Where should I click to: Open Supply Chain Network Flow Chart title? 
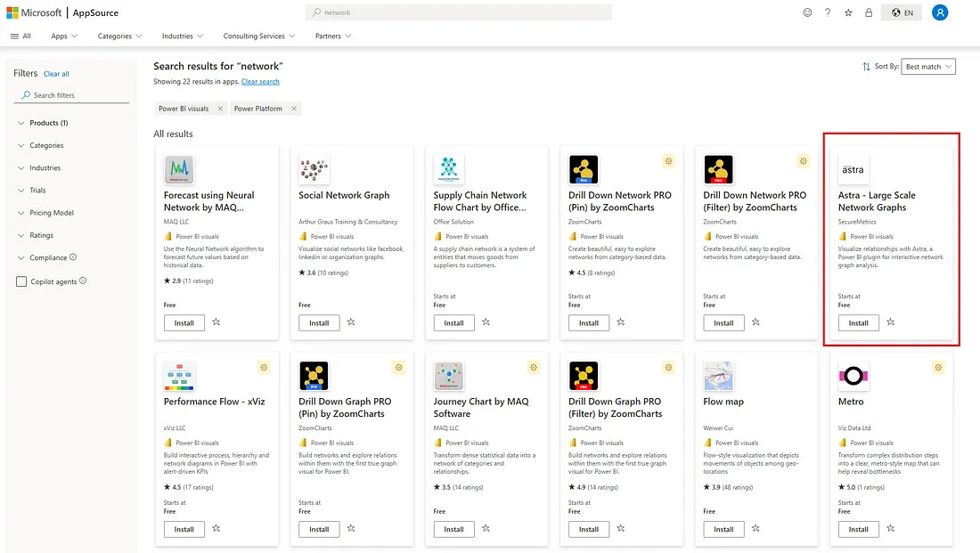[x=480, y=201]
